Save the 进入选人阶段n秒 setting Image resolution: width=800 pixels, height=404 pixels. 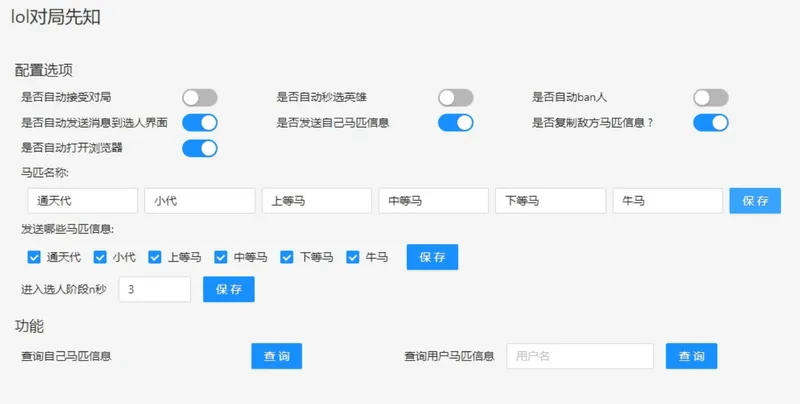point(229,289)
